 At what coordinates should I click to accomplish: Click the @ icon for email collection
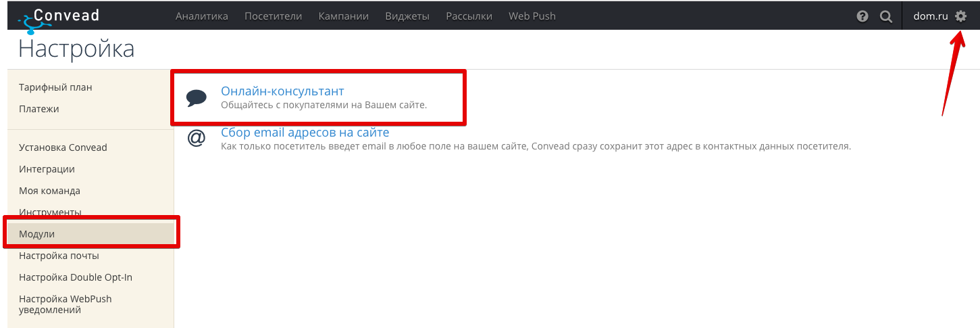coord(197,139)
